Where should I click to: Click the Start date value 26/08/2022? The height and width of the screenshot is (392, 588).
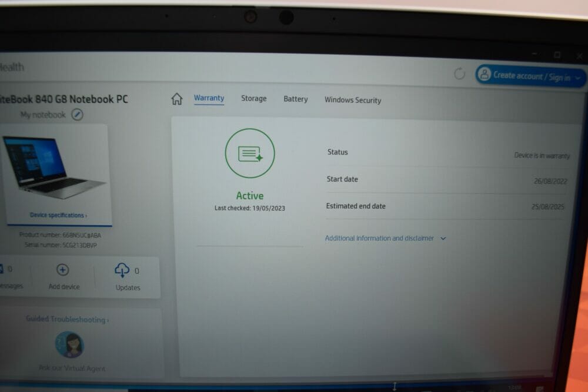[550, 182]
